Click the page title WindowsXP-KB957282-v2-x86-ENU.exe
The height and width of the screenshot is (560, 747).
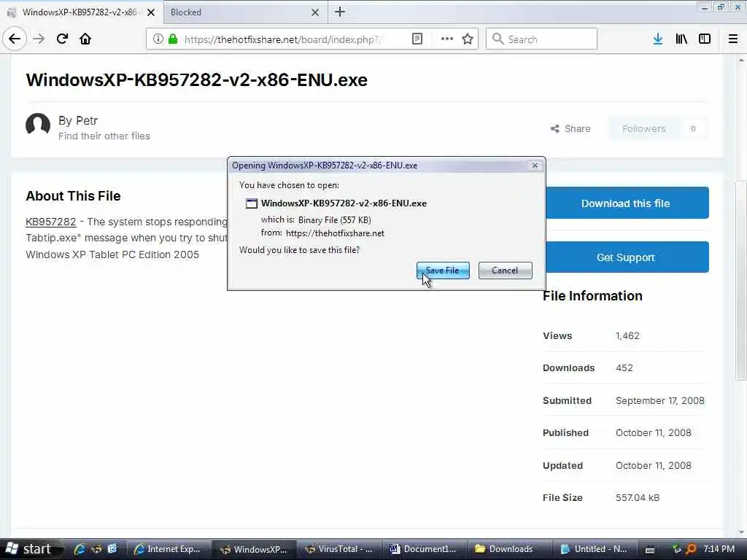197,80
